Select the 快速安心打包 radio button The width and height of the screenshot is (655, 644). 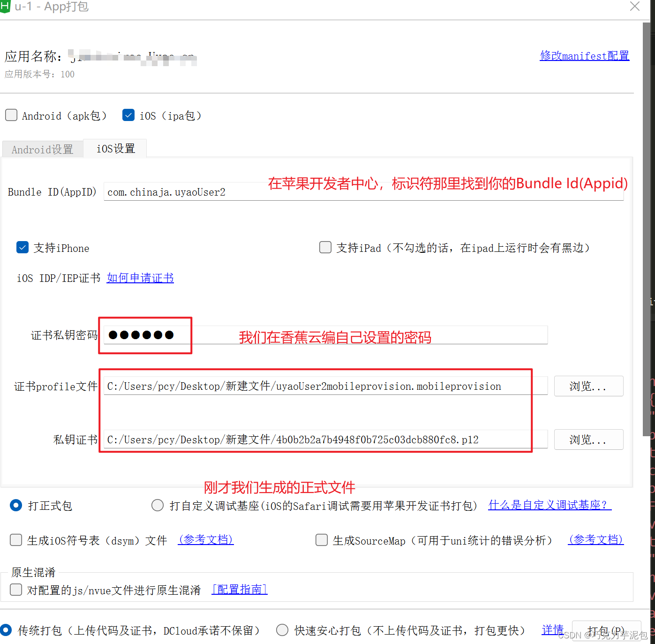pyautogui.click(x=282, y=630)
